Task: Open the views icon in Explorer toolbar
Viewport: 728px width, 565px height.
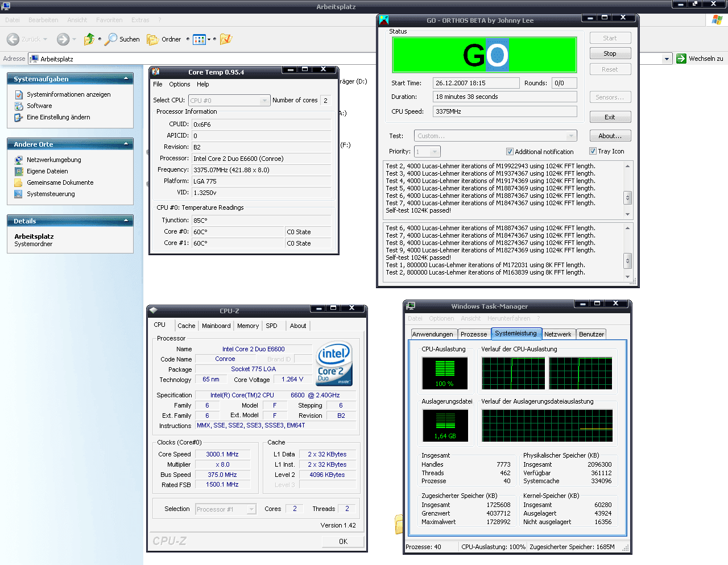Action: [199, 39]
